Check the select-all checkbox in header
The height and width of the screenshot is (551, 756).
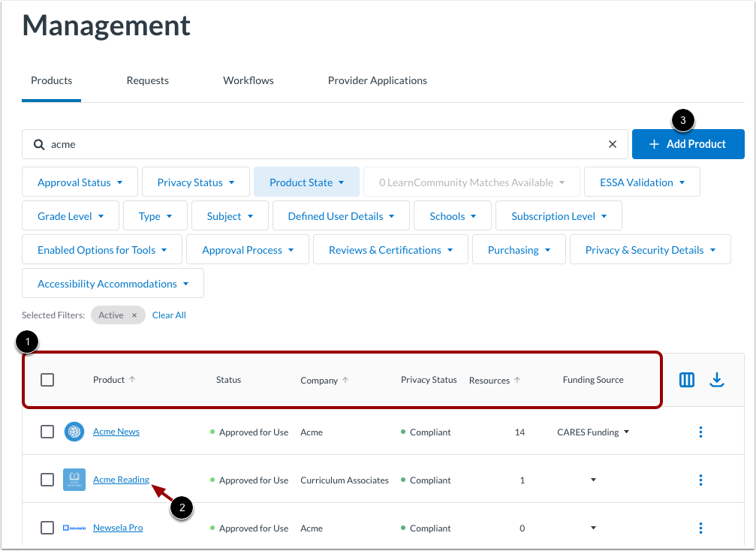pyautogui.click(x=47, y=380)
